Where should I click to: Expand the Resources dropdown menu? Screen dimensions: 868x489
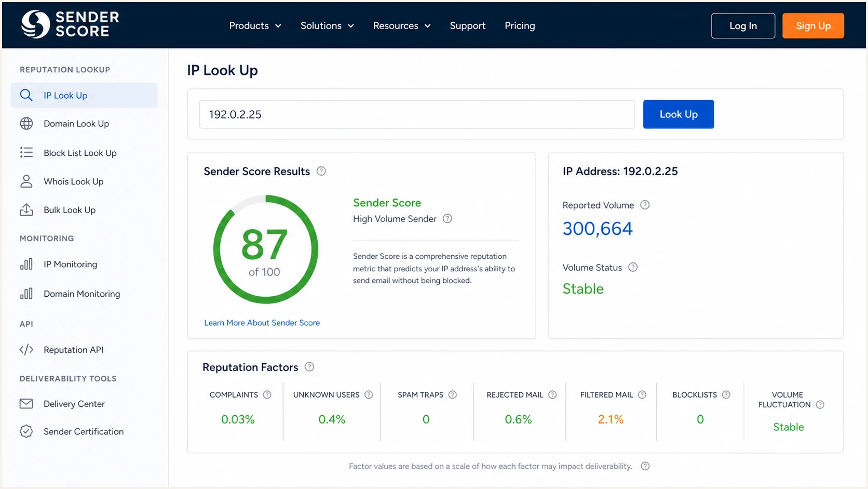(x=402, y=25)
